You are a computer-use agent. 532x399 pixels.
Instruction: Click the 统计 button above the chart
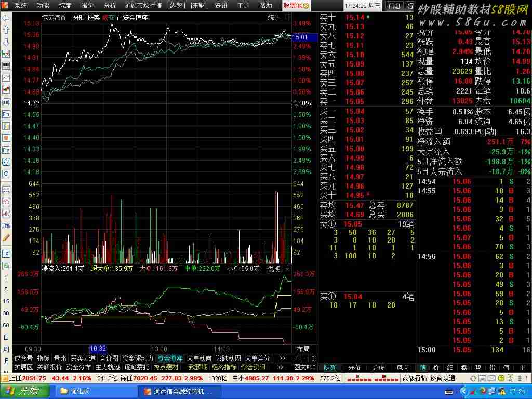(274, 18)
